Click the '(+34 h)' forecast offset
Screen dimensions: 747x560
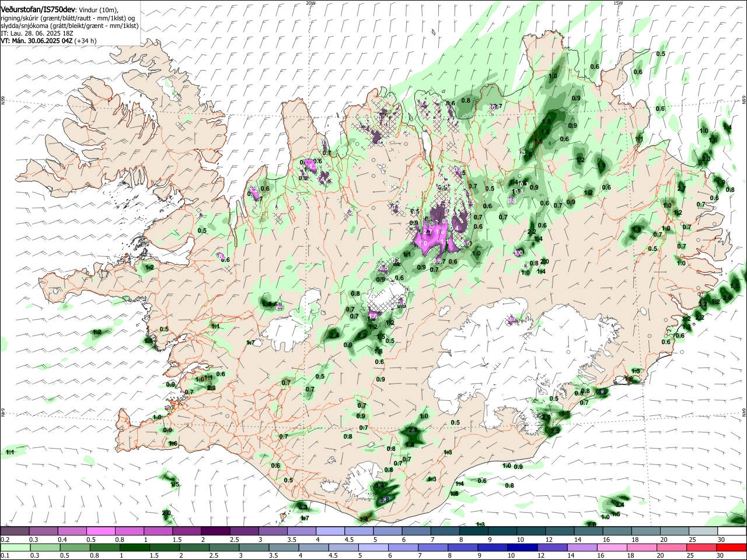(86, 41)
